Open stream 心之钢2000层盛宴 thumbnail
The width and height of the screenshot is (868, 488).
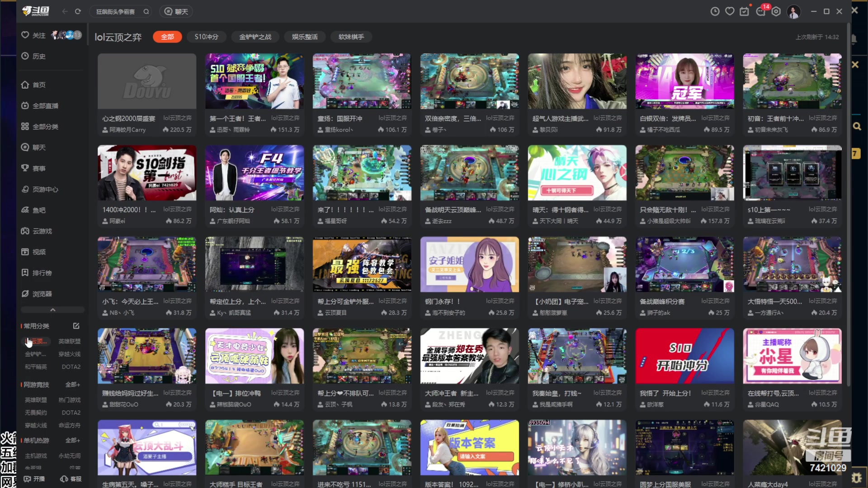[147, 81]
